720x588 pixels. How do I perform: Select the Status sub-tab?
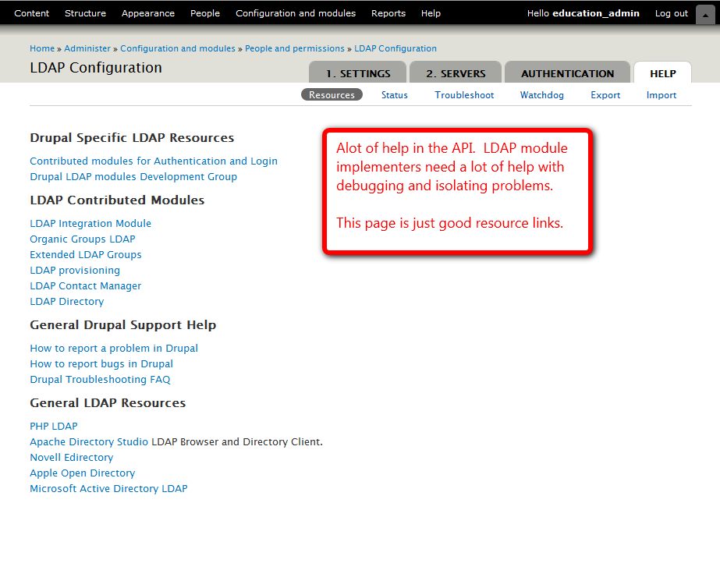[x=394, y=95]
